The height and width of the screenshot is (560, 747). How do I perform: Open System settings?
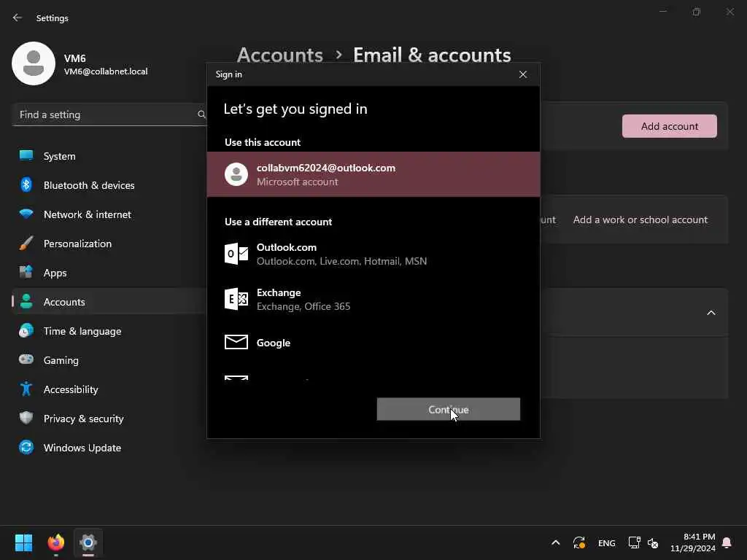point(109,156)
